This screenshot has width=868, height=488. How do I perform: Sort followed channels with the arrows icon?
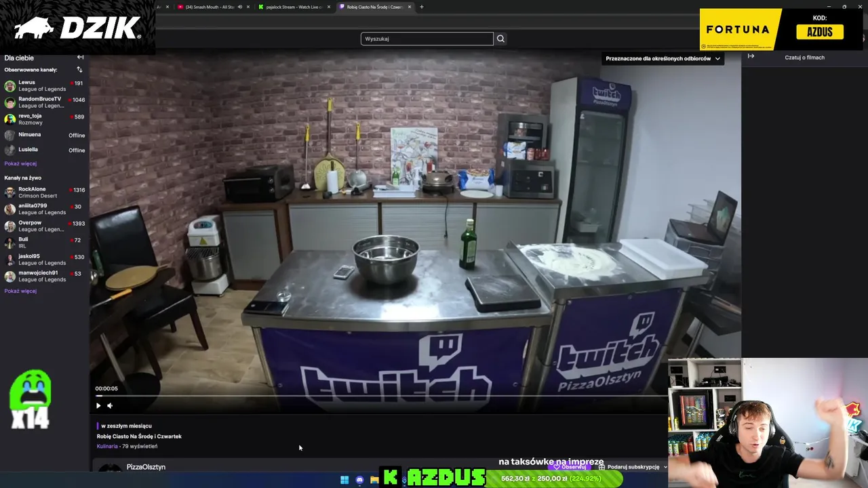(79, 70)
